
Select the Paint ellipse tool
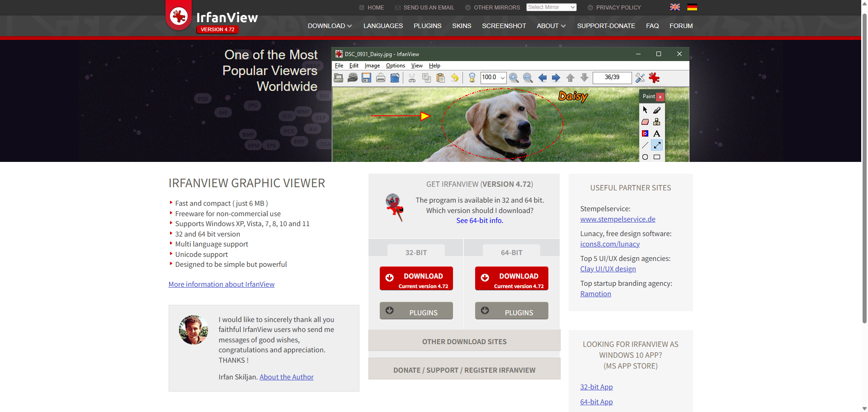[x=645, y=157]
